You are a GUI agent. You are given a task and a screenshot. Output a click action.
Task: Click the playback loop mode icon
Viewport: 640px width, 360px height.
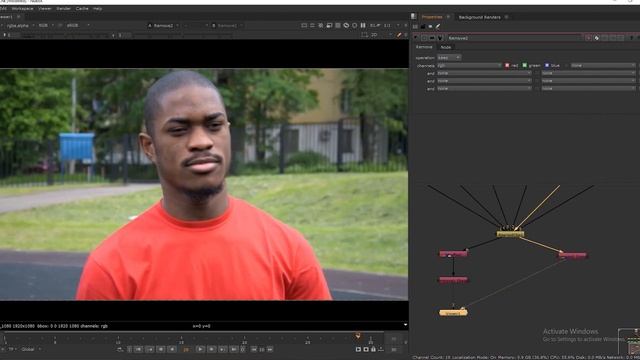click(120, 349)
